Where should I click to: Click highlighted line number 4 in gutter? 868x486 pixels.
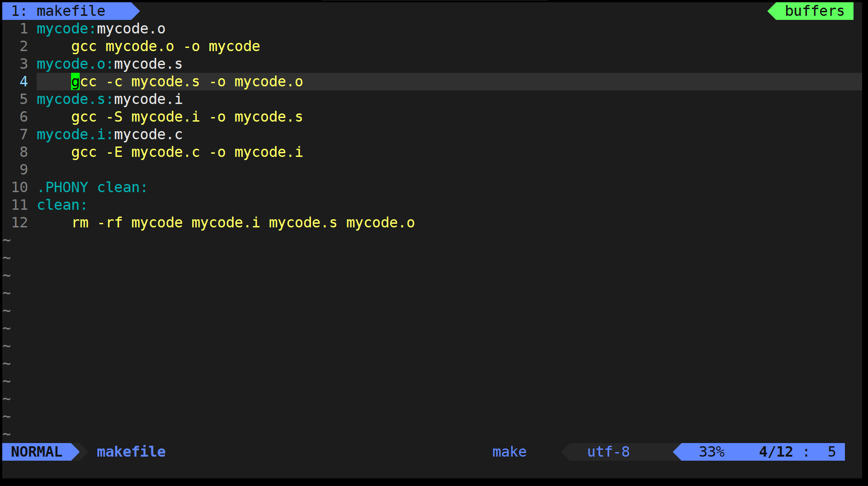click(x=24, y=81)
